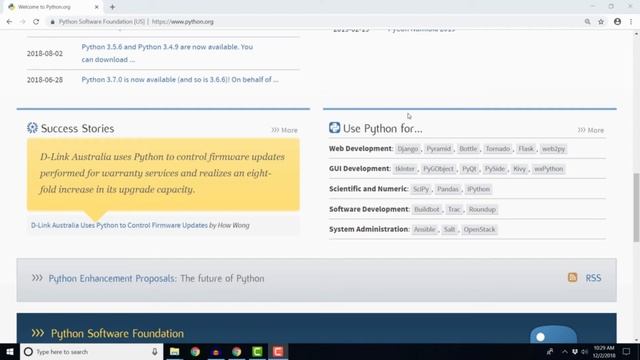640x360 pixels.
Task: Open the Chrome three-dot menu
Action: 631,22
